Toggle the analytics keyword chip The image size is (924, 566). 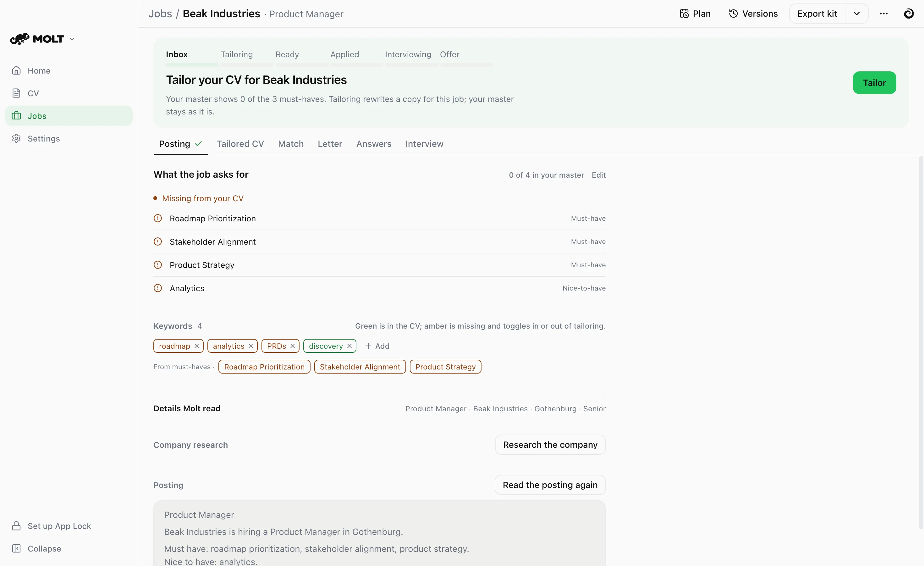pos(228,346)
